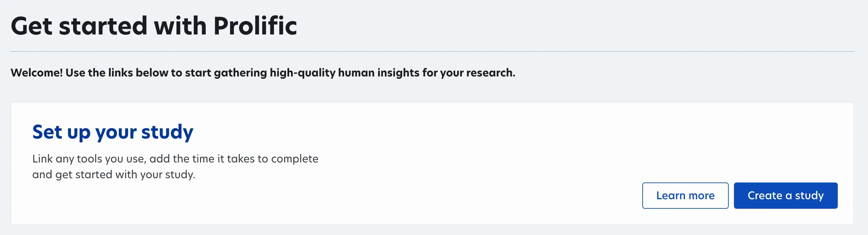
Task: Click 'Set up' in the blue card heading
Action: pos(61,132)
